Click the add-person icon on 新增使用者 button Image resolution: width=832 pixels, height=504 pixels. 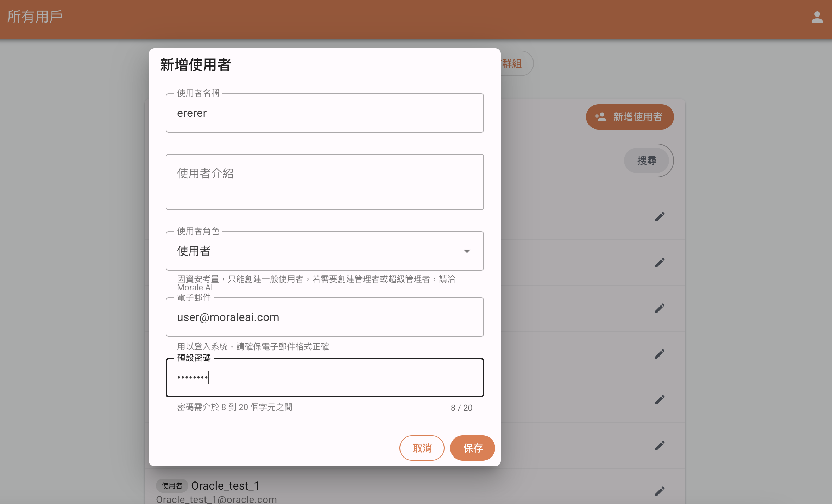(x=600, y=117)
